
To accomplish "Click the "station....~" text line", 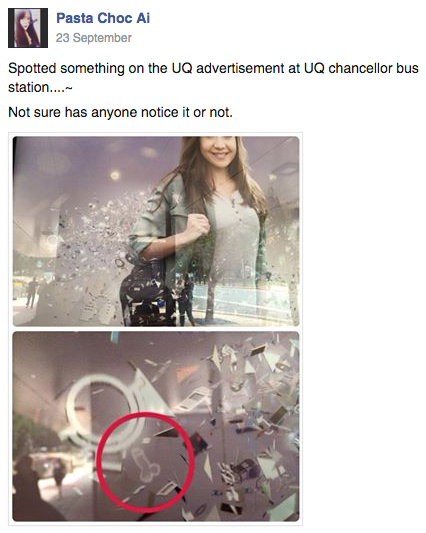I will tap(40, 88).
